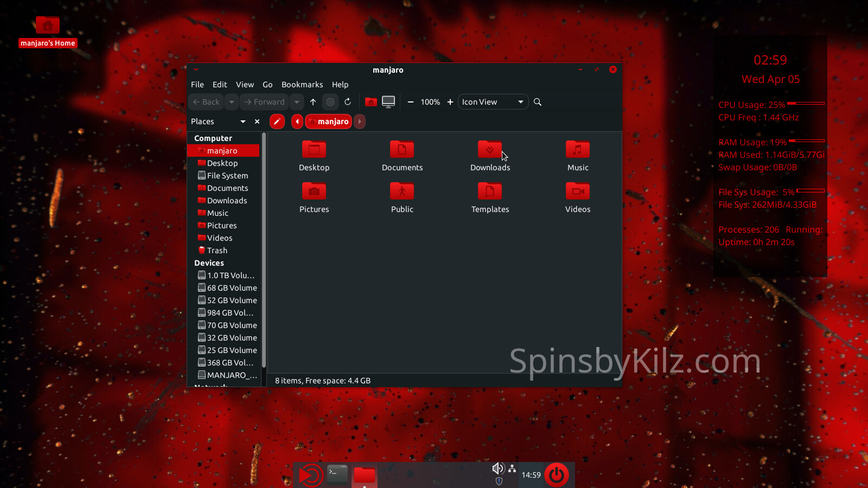This screenshot has width=868, height=488.
Task: Open the View menu
Action: (x=245, y=85)
